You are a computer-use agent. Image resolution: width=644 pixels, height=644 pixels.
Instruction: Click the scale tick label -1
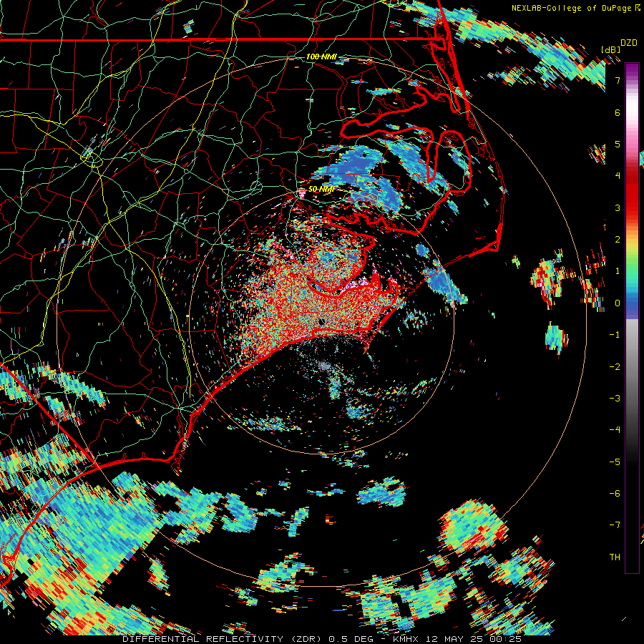pyautogui.click(x=615, y=335)
